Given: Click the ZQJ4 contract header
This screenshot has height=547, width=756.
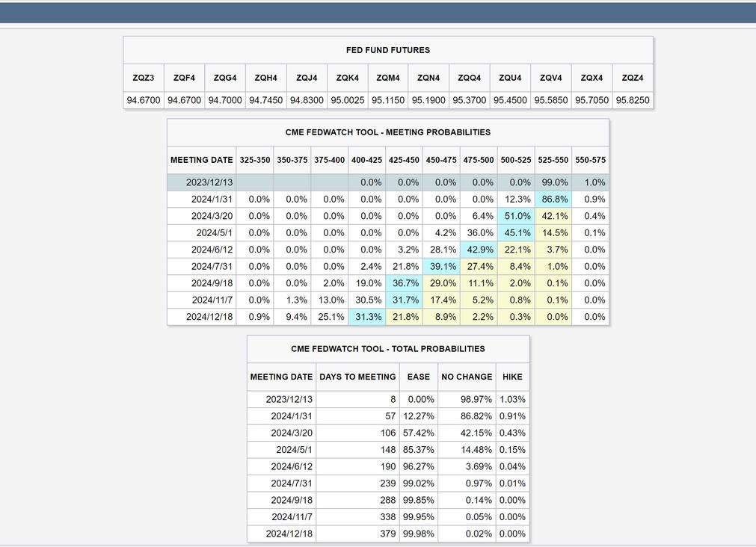Looking at the screenshot, I should coord(307,78).
